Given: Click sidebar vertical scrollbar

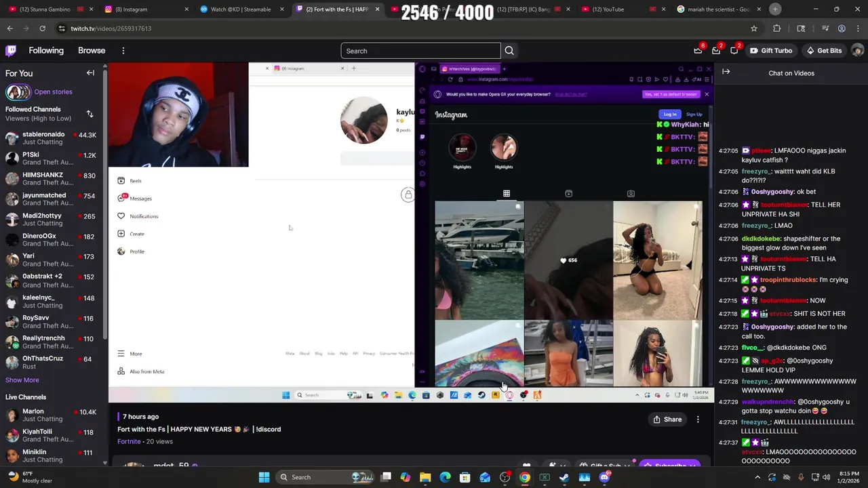Looking at the screenshot, I should point(105,203).
